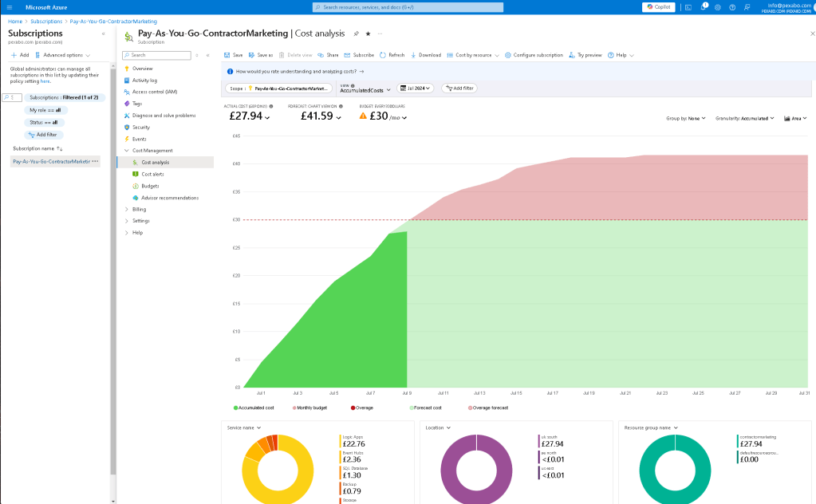Open Security menu item
The height and width of the screenshot is (504, 816).
(x=141, y=128)
